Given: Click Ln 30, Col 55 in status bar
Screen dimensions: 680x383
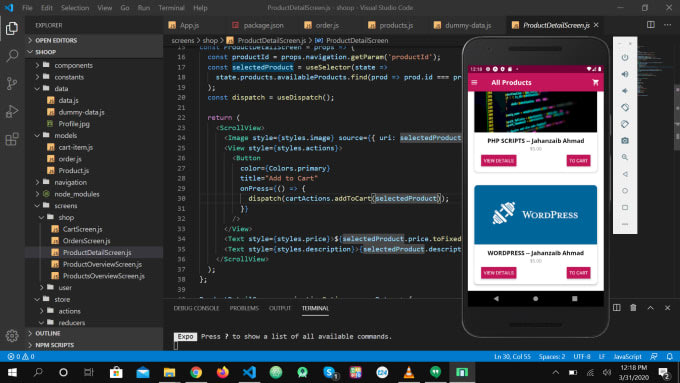Looking at the screenshot, I should pyautogui.click(x=512, y=357).
